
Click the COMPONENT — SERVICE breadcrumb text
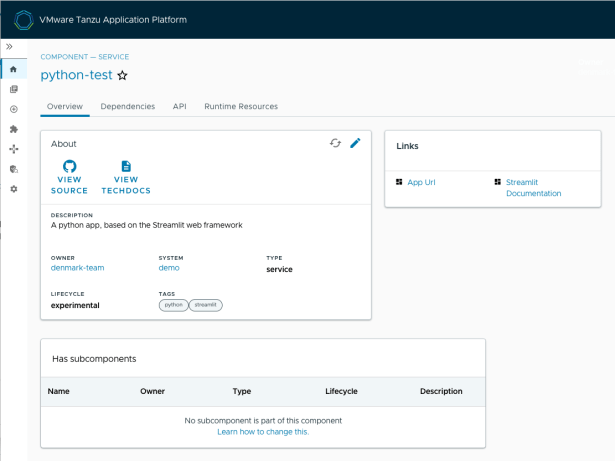(85, 57)
